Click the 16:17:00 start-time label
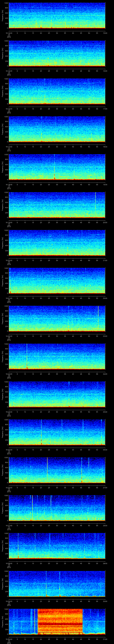Viewport: 114px width, 644px height. (9, 147)
